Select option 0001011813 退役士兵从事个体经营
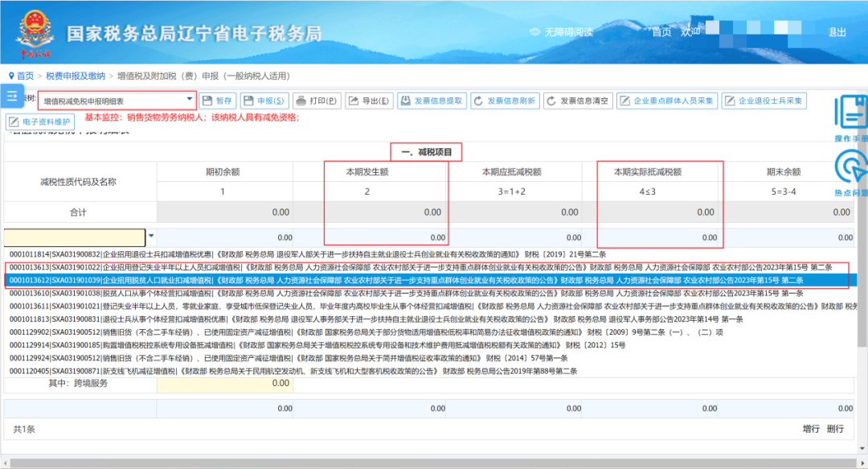This screenshot has height=469, width=868. point(376,319)
